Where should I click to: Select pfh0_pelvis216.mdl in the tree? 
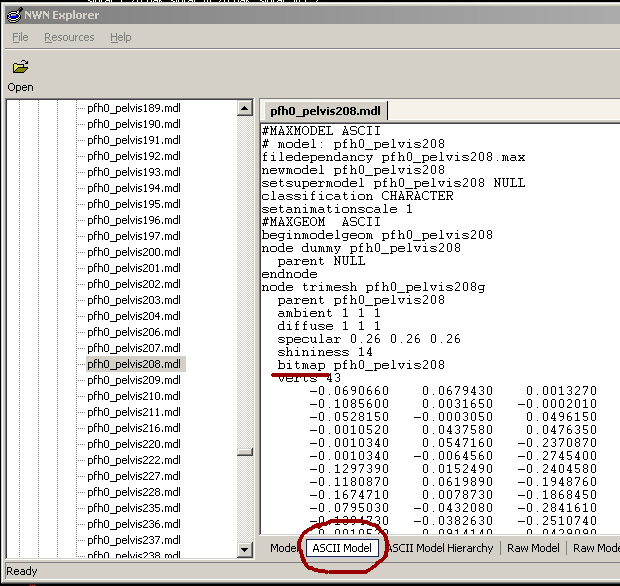pos(134,428)
